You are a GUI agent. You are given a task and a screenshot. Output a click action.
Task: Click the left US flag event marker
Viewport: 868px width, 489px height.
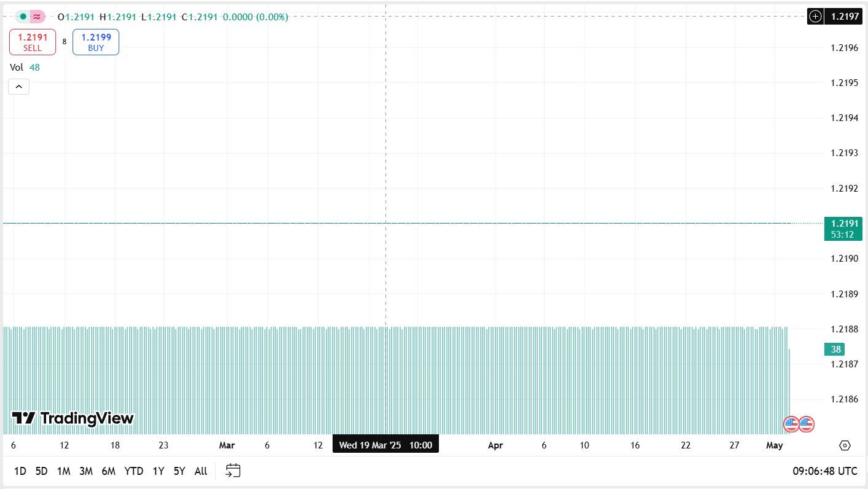[791, 424]
